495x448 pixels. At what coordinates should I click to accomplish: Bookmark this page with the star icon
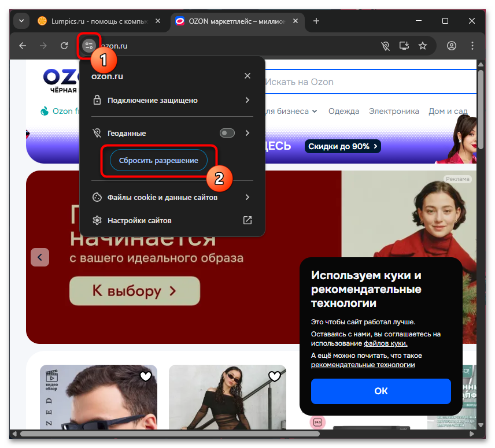pyautogui.click(x=423, y=46)
